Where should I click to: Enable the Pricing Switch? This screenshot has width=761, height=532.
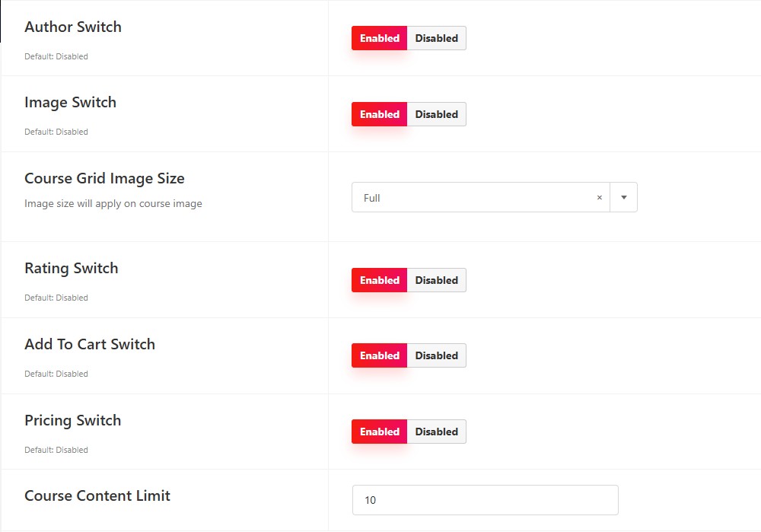point(380,432)
